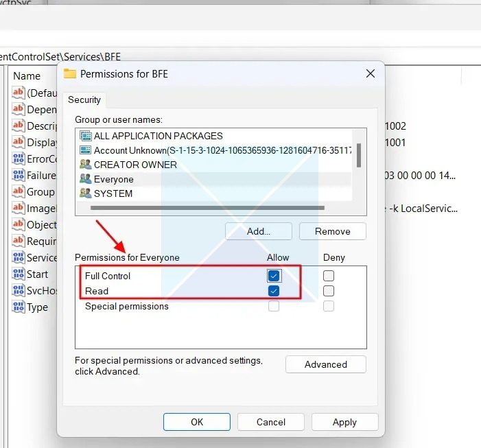Open the Security tab
481x448 pixels.
tap(84, 99)
